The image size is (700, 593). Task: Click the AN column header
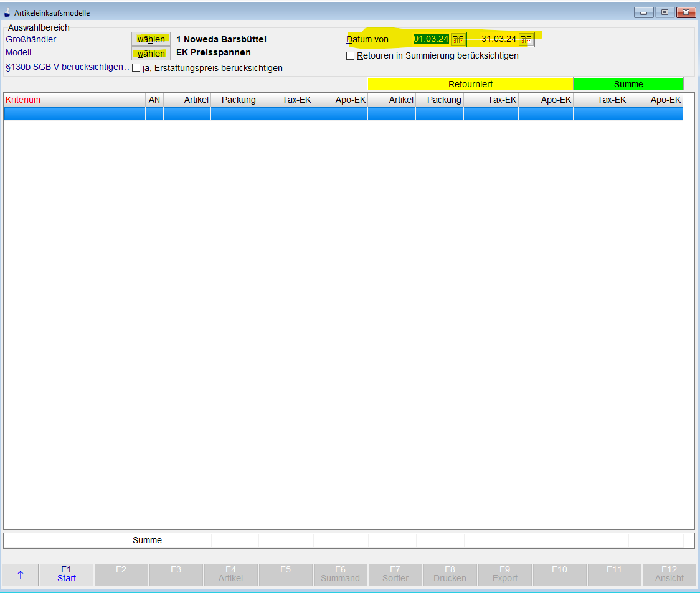154,100
